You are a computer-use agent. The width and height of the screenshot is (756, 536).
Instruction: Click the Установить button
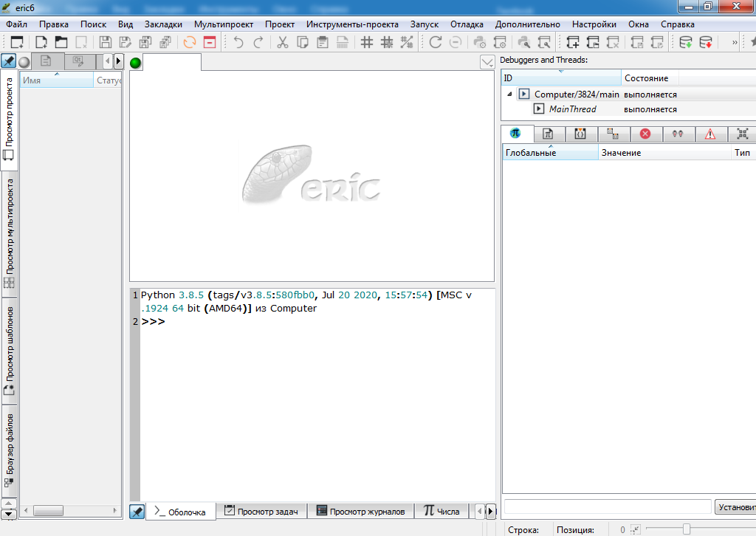click(735, 507)
